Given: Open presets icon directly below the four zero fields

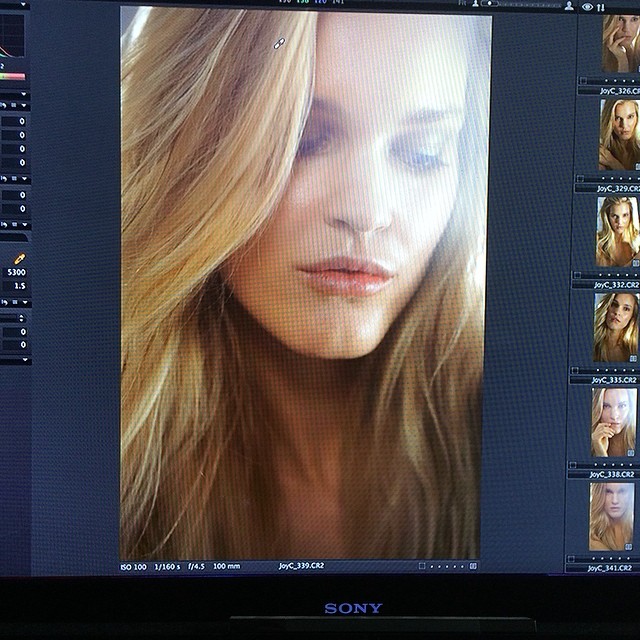Looking at the screenshot, I should pyautogui.click(x=14, y=178).
